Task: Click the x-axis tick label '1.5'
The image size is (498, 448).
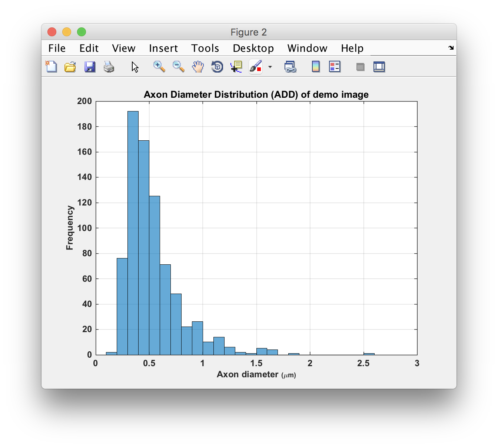Action: pyautogui.click(x=256, y=363)
